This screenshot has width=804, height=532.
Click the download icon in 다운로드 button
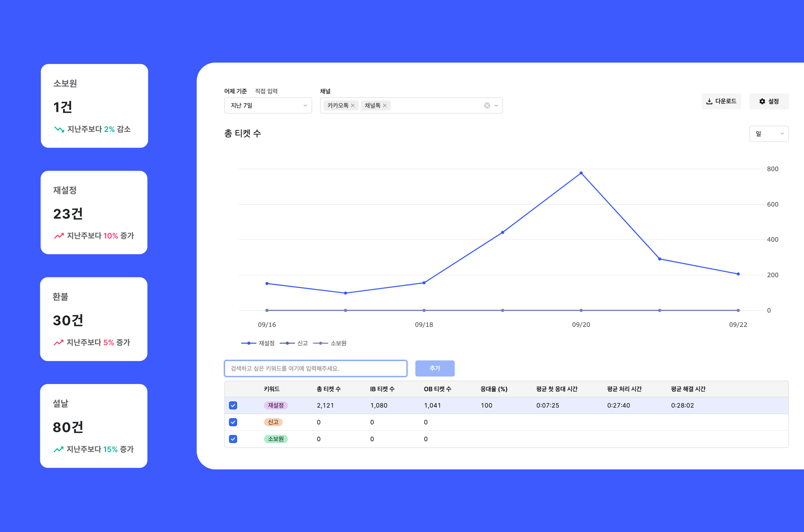[709, 101]
